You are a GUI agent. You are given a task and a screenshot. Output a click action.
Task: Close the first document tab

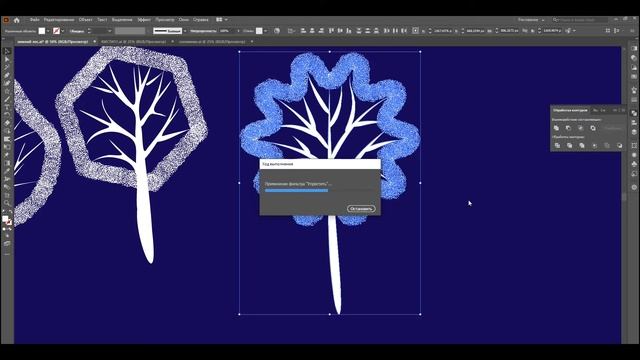coord(94,42)
